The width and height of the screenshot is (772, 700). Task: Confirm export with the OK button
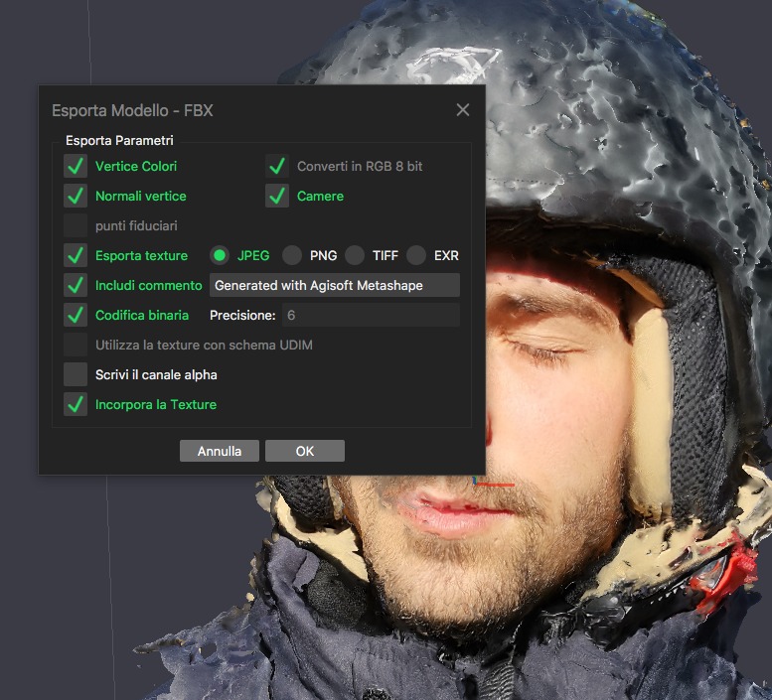point(305,451)
